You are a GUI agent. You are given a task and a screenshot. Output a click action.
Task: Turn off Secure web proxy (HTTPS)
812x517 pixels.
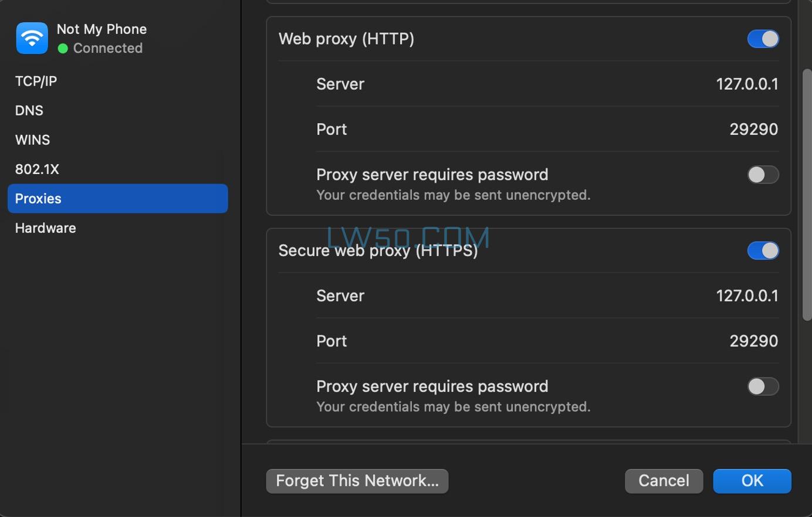(x=763, y=251)
